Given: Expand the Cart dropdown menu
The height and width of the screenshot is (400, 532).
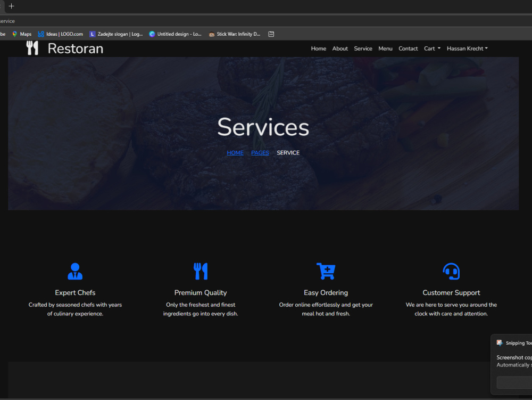Looking at the screenshot, I should click(x=432, y=48).
